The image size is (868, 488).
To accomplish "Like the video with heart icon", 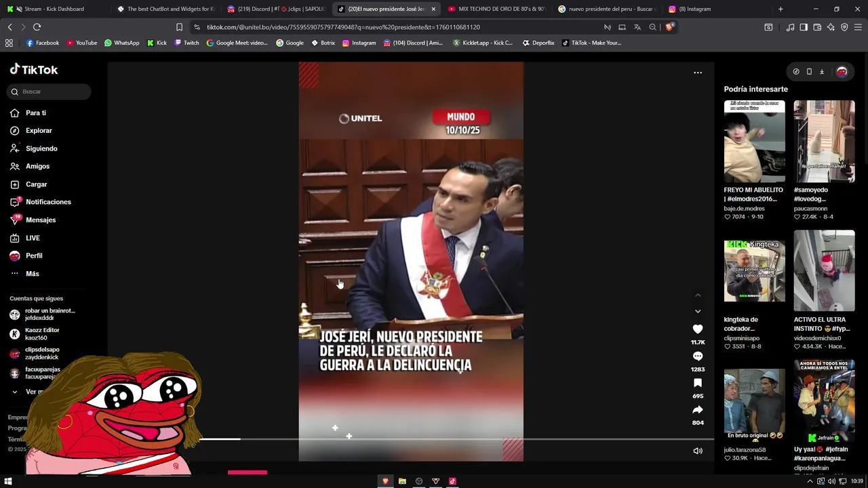I will pyautogui.click(x=698, y=329).
